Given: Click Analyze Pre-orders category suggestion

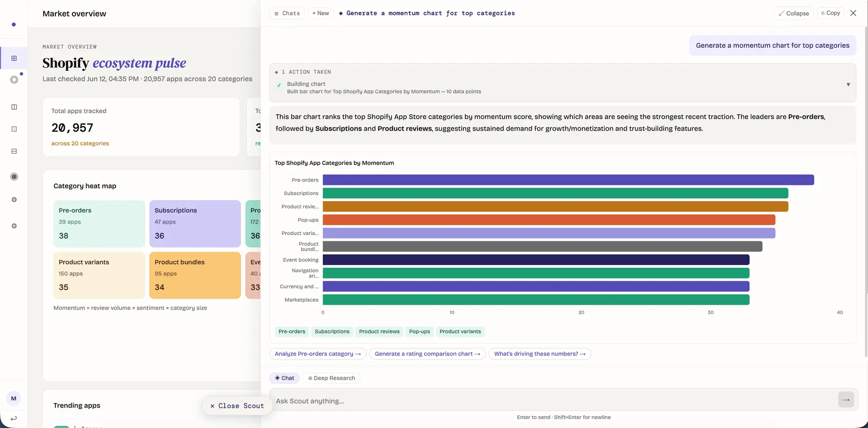Looking at the screenshot, I should point(318,354).
